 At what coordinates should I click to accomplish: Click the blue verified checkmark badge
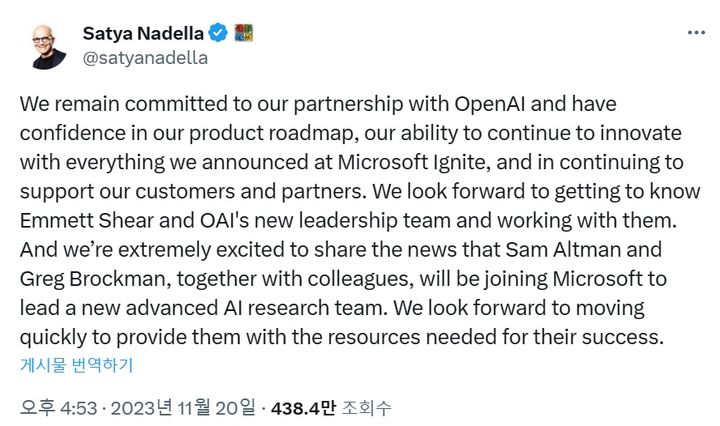(x=219, y=33)
